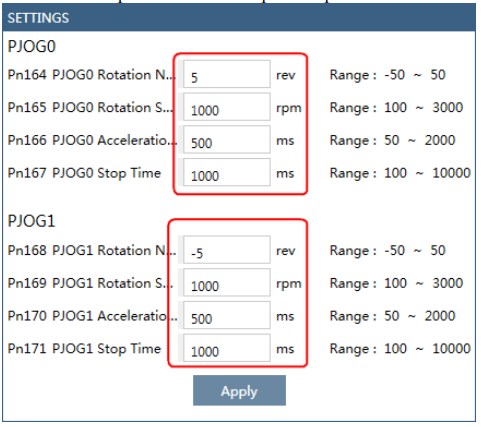481x427 pixels.
Task: Edit Pn169 PJOG1 rotation speed field
Action: pos(227,282)
